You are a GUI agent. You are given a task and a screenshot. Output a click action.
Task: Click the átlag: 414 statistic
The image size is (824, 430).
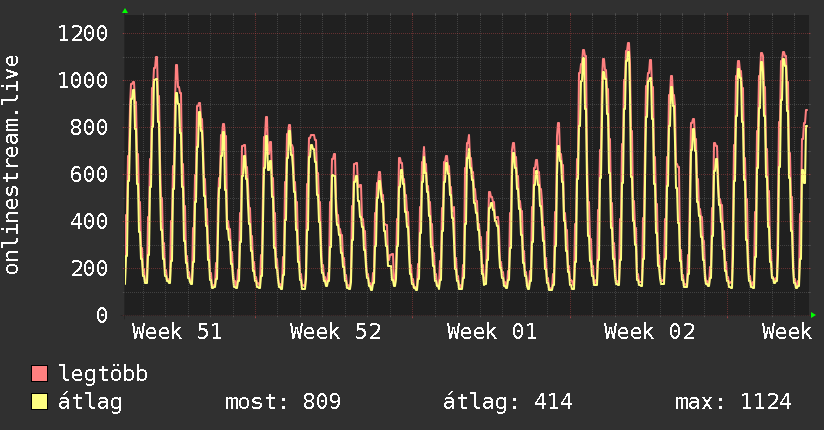coord(507,402)
